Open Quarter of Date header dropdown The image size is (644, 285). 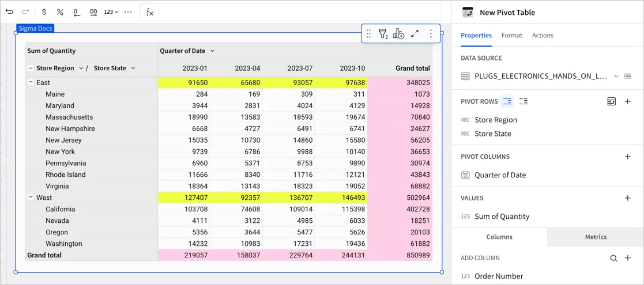point(212,51)
